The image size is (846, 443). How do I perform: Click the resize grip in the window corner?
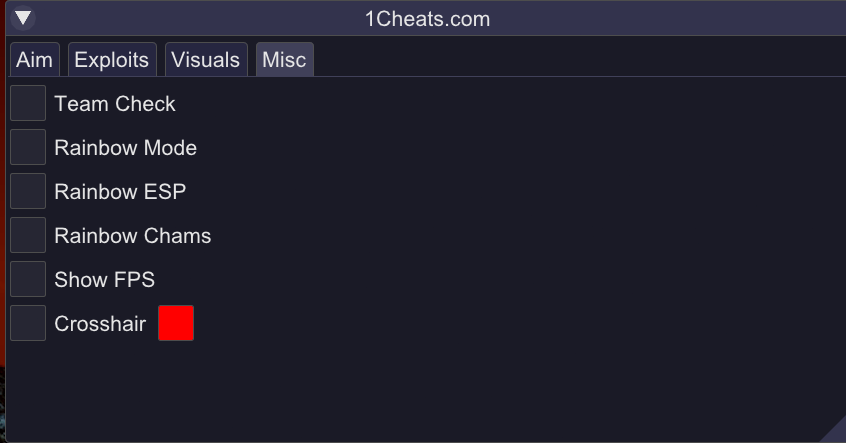click(x=836, y=432)
